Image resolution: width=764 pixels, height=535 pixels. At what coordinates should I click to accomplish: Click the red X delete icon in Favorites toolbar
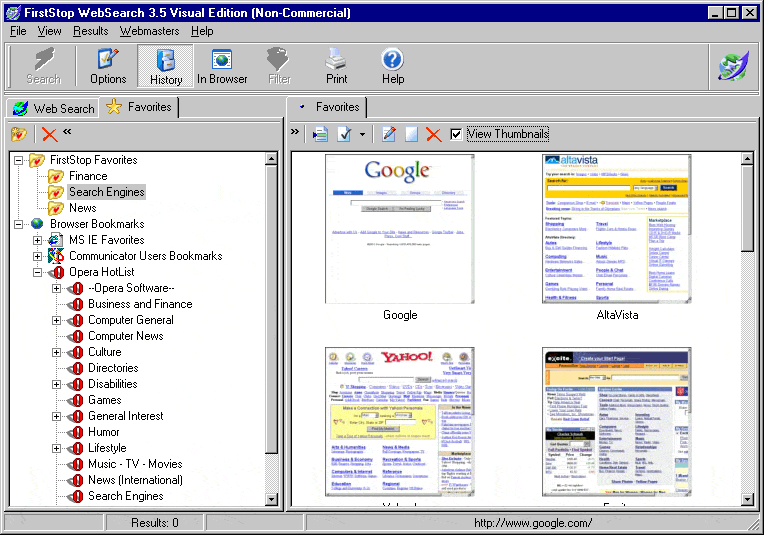434,134
